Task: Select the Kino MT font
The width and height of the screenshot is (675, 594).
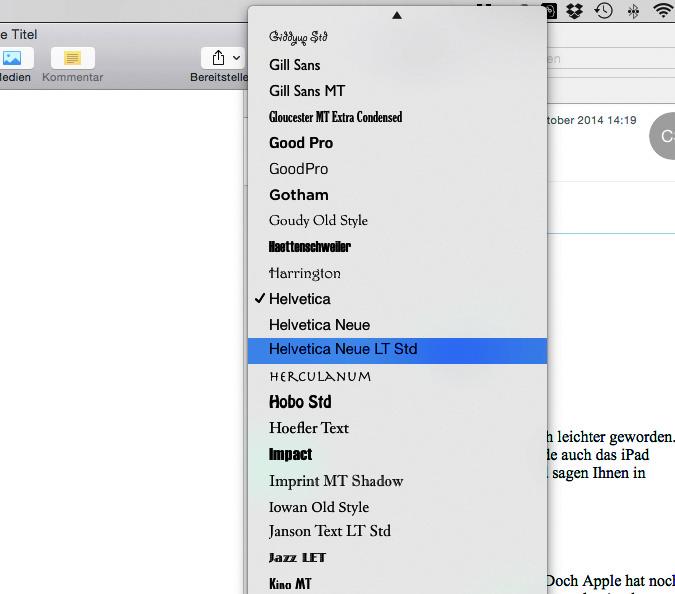Action: pos(397,583)
